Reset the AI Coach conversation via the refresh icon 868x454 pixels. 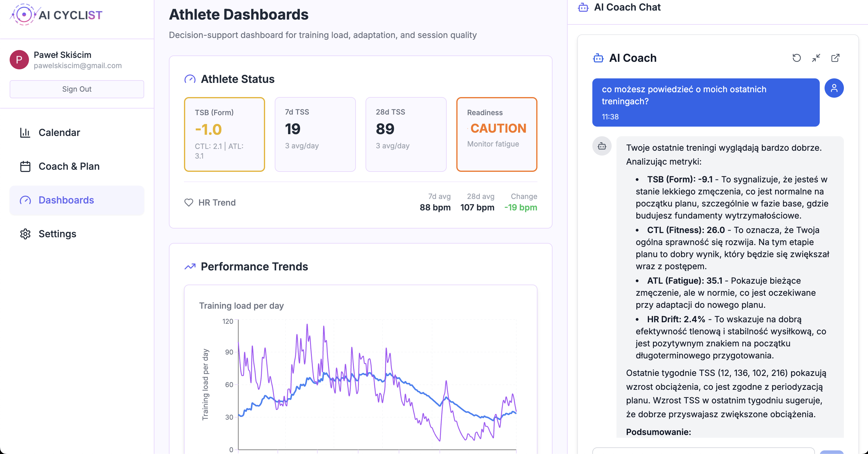797,58
